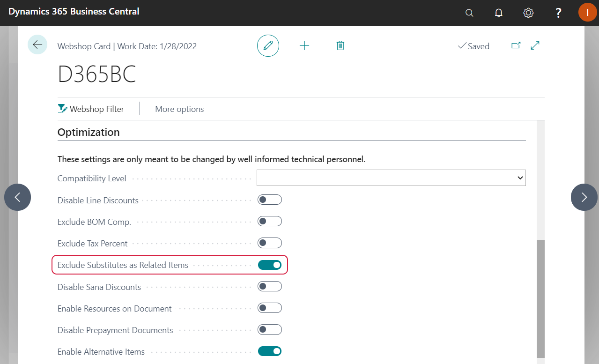599x364 pixels.
Task: Click the Dynamics 365 Business Central title
Action: pyautogui.click(x=74, y=12)
